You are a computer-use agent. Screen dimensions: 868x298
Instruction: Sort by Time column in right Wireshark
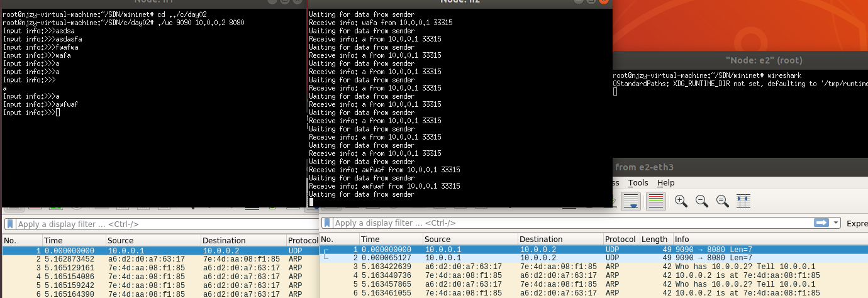tap(391, 239)
